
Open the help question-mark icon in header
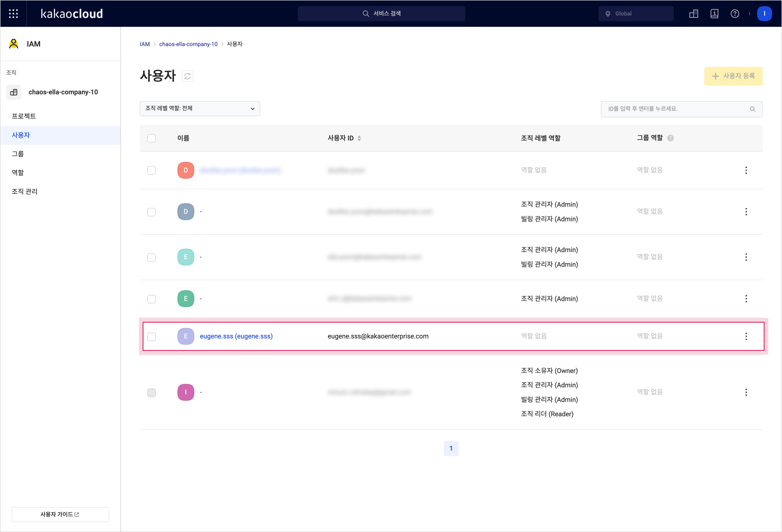(x=735, y=14)
